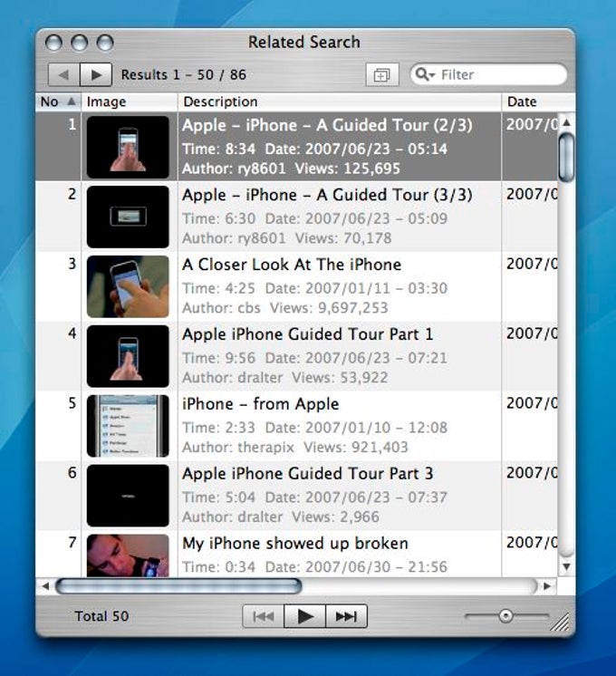Minimize the Related Search window
Viewport: 616px width, 676px height.
coord(80,43)
